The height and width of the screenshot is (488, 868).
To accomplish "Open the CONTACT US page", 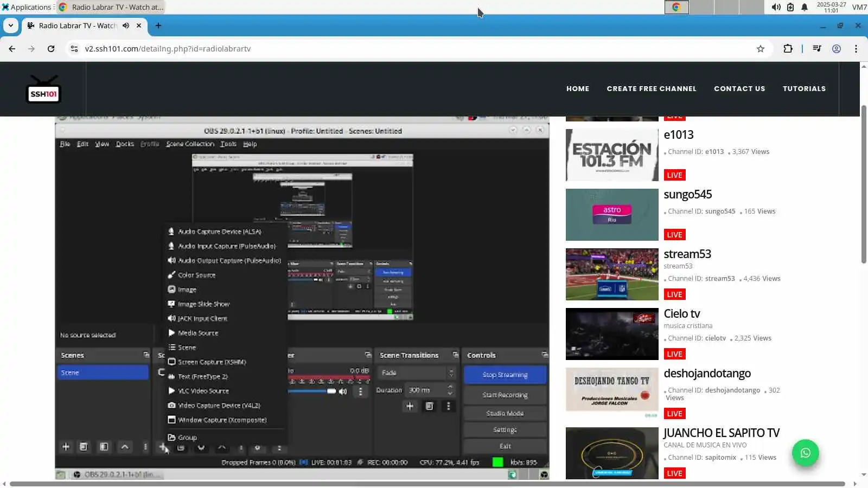I will (739, 89).
